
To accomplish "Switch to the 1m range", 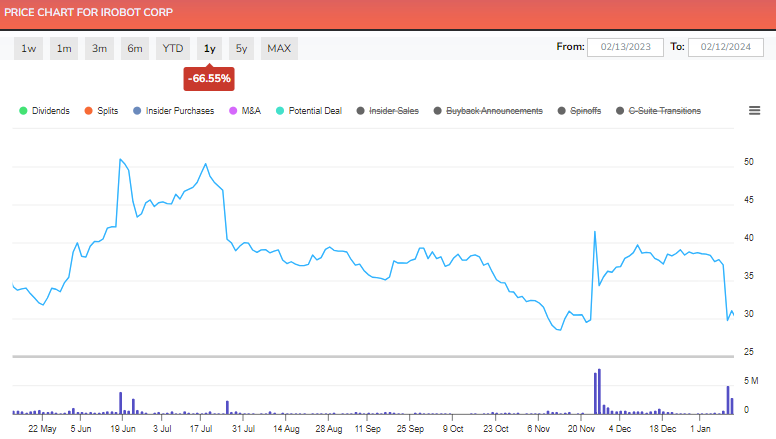I will (64, 48).
